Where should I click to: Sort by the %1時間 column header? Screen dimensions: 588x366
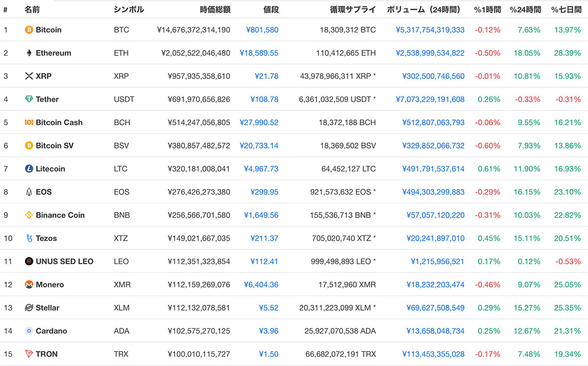coord(487,9)
